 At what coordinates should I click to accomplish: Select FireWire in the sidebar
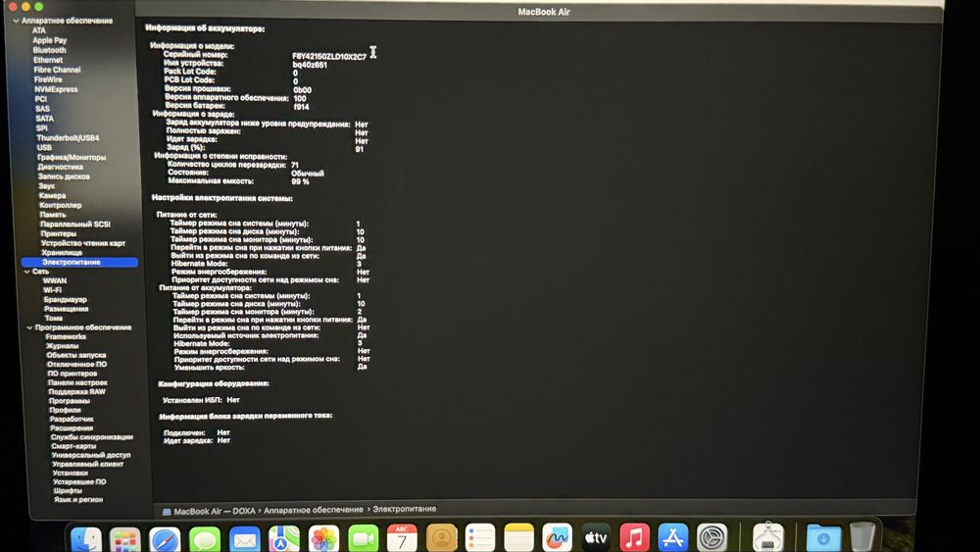[x=48, y=79]
